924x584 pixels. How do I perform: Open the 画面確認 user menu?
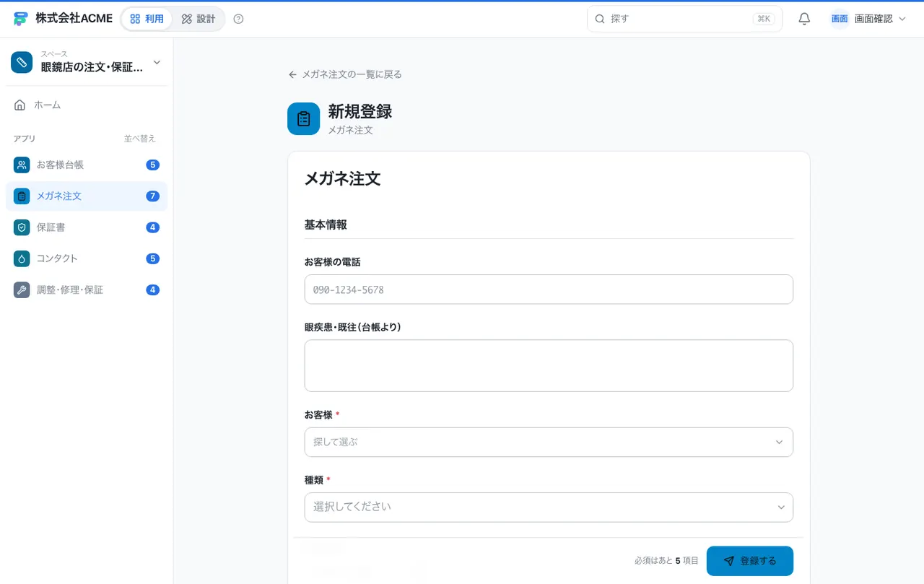tap(868, 19)
